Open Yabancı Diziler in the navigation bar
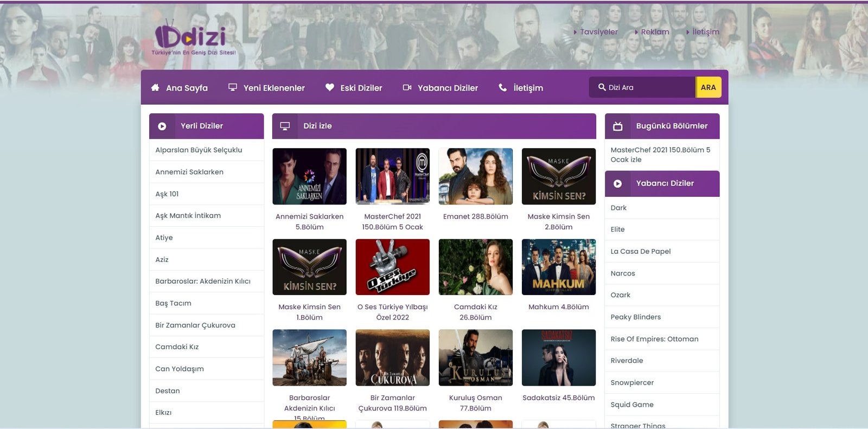Image resolution: width=868 pixels, height=429 pixels. coord(448,88)
